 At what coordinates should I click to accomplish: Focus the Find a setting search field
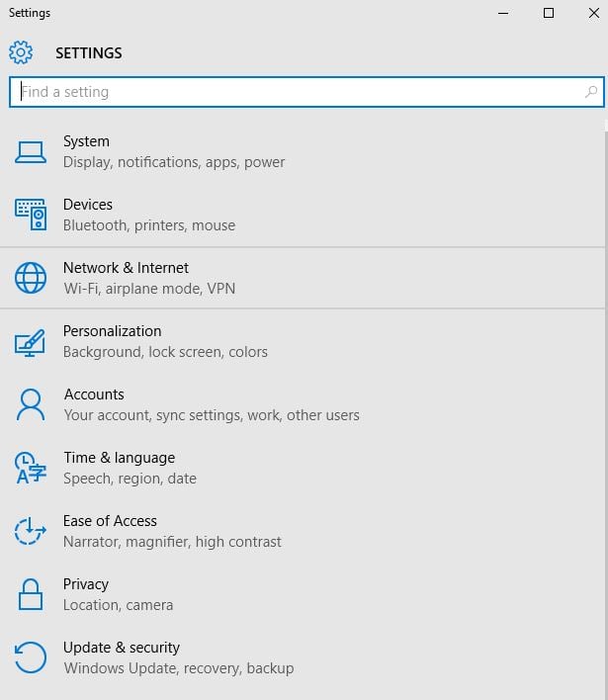point(306,92)
